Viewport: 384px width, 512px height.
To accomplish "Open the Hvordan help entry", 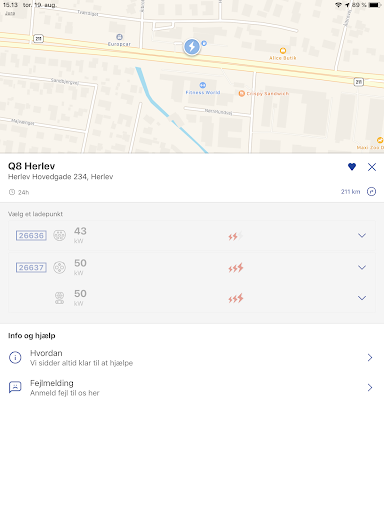I will pyautogui.click(x=192, y=358).
